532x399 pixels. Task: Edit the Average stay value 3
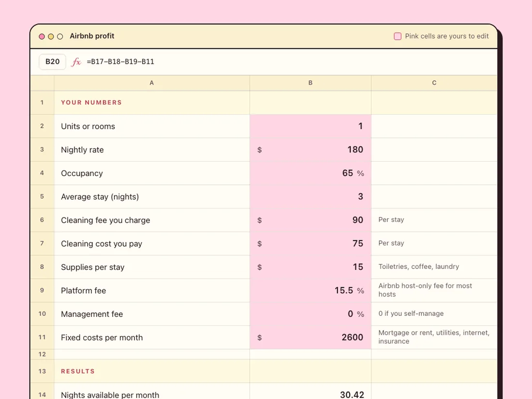(310, 196)
